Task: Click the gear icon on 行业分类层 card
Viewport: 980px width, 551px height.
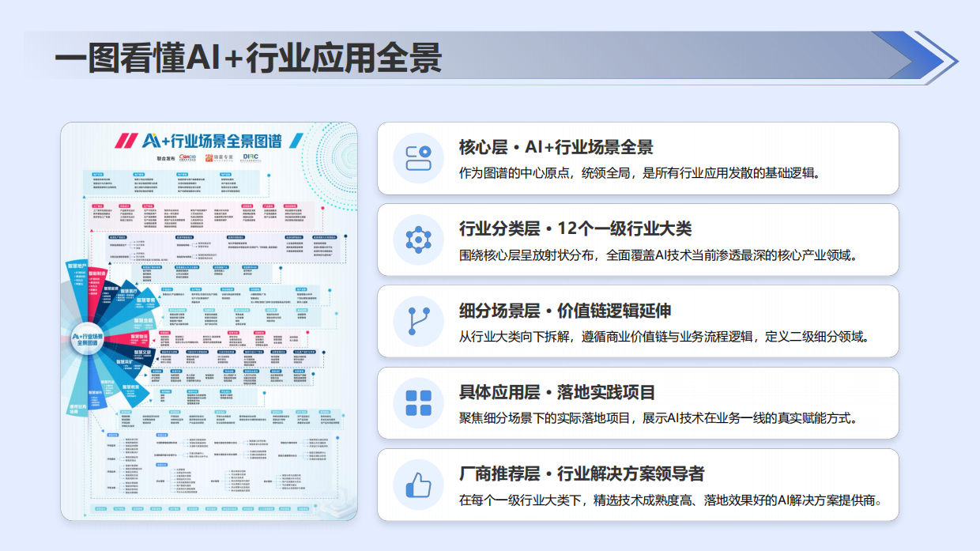Action: (x=419, y=240)
